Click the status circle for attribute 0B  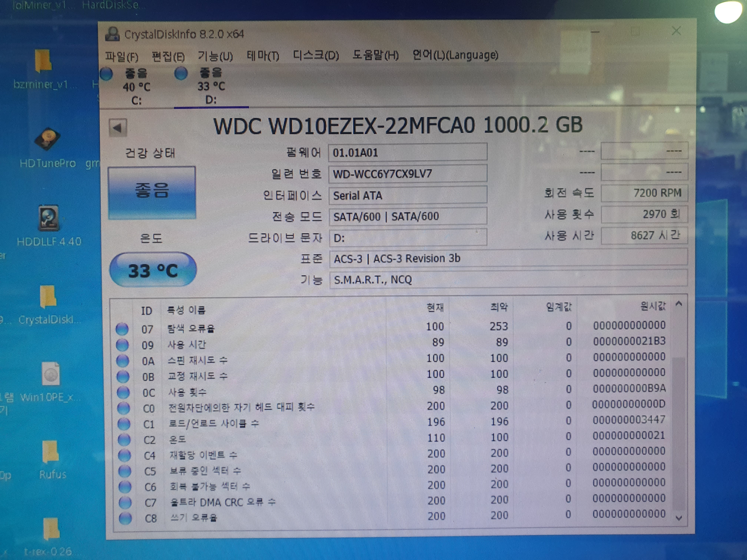(123, 376)
